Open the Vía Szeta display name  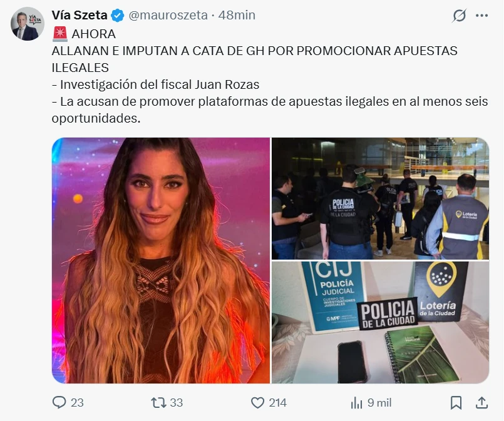pyautogui.click(x=80, y=15)
